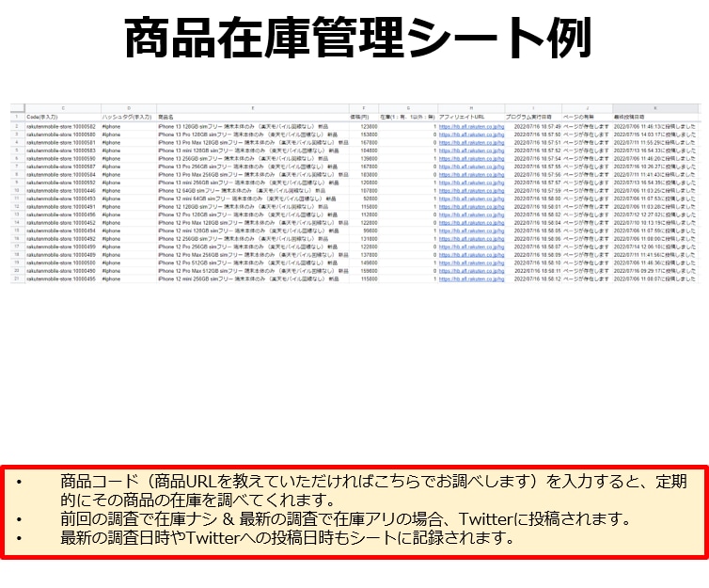Screen dimensions: 709x588
Task: Click the 'アフィリエイトURL' header cell
Action: [x=471, y=118]
